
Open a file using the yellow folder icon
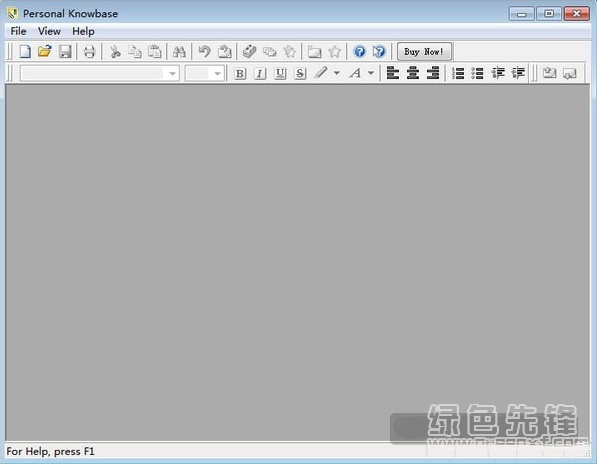tap(45, 51)
